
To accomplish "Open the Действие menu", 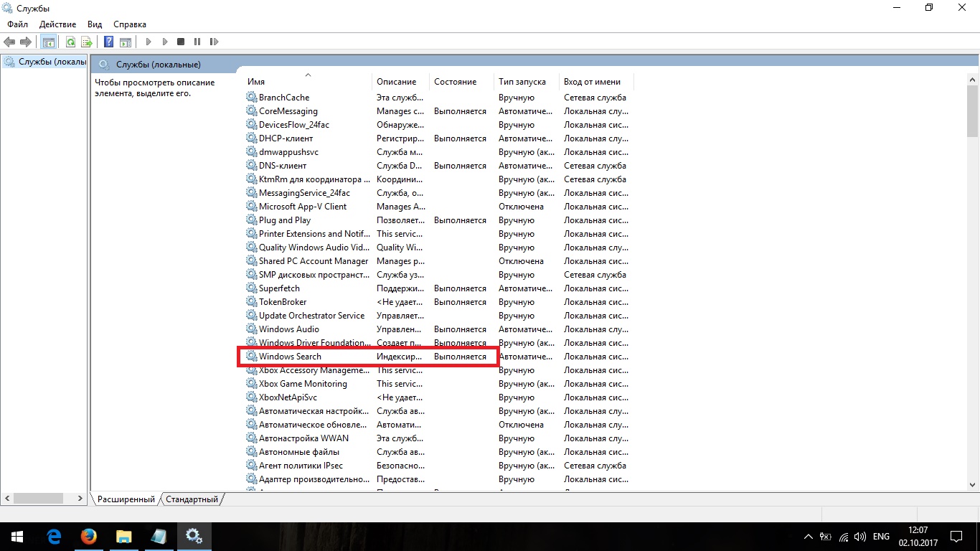I will [57, 24].
